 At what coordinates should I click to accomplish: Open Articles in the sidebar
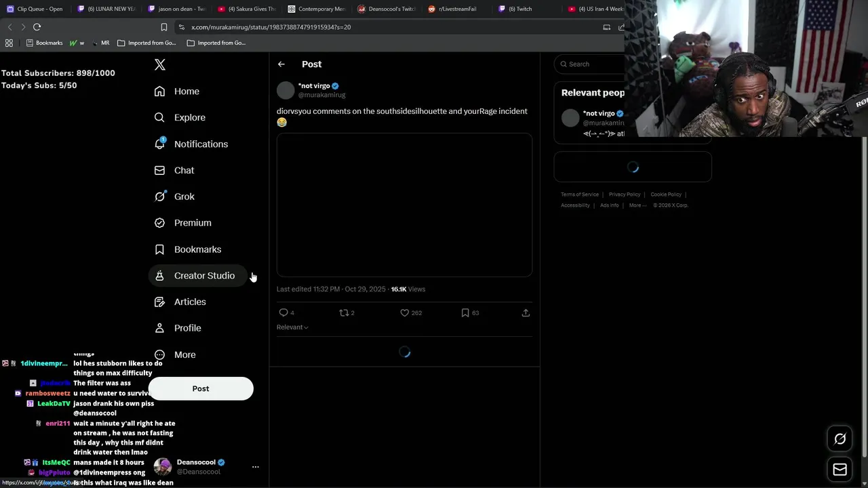(180, 302)
